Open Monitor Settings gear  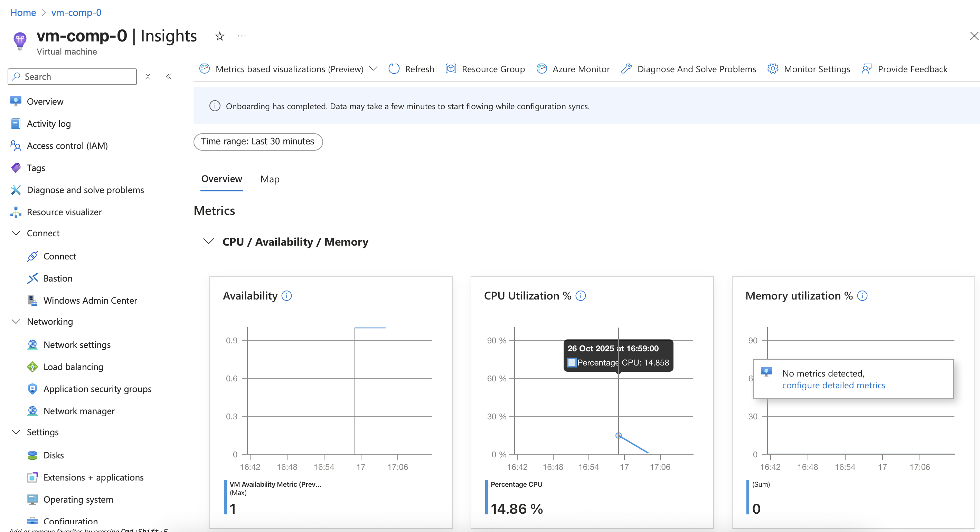point(773,69)
